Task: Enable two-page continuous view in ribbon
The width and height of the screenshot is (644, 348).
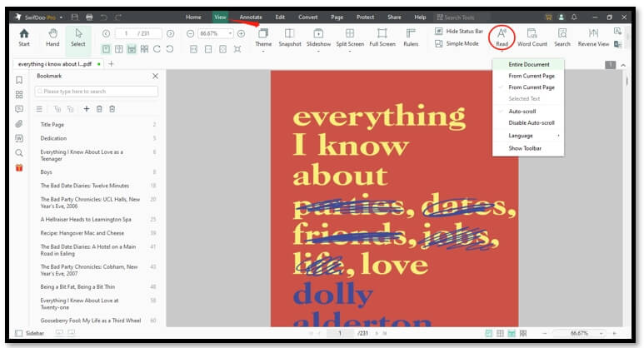Action: click(x=144, y=49)
